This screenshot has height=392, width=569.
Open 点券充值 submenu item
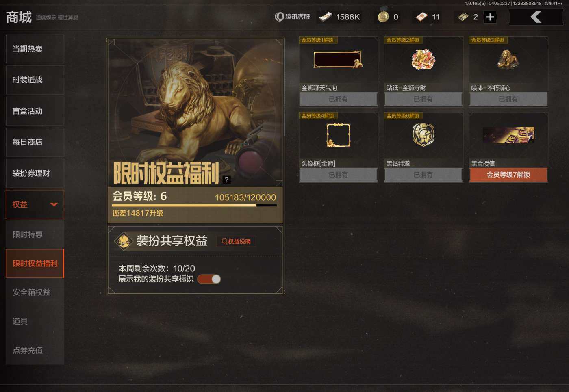click(35, 350)
